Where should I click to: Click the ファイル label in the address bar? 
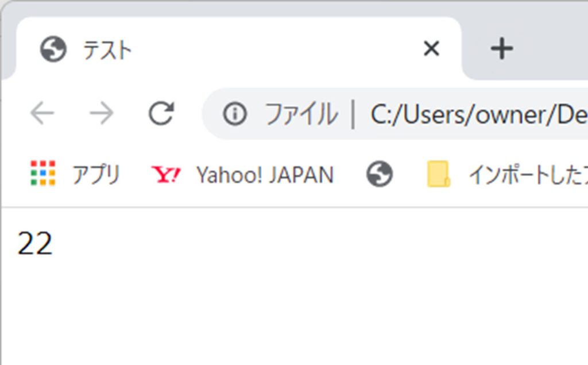[300, 114]
